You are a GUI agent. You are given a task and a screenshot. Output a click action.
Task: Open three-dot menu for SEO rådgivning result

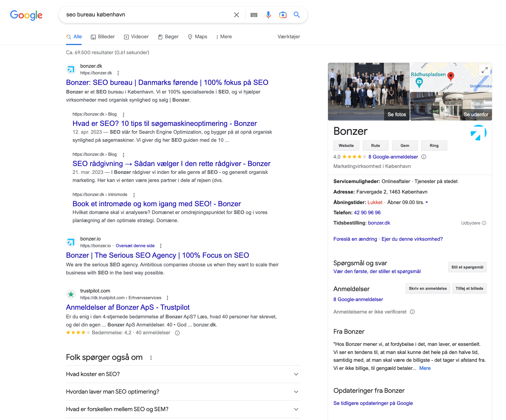click(x=124, y=155)
